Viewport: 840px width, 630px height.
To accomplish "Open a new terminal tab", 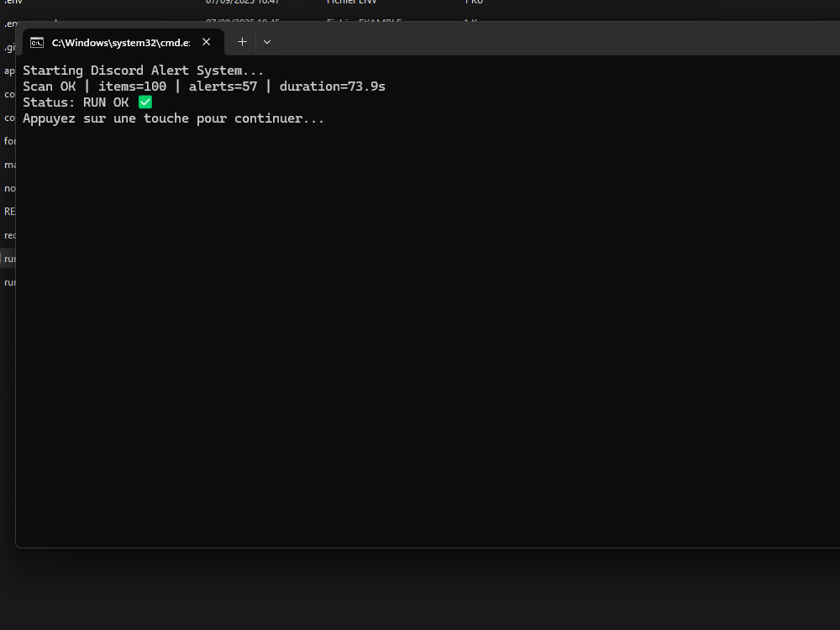I will (242, 42).
